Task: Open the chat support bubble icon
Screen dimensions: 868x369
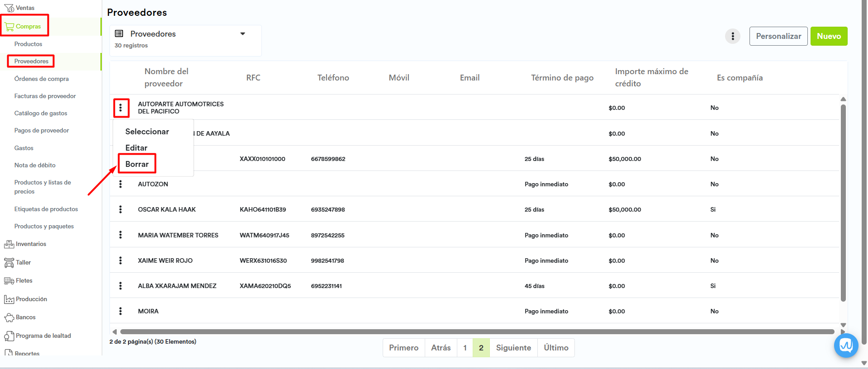Action: 846,345
